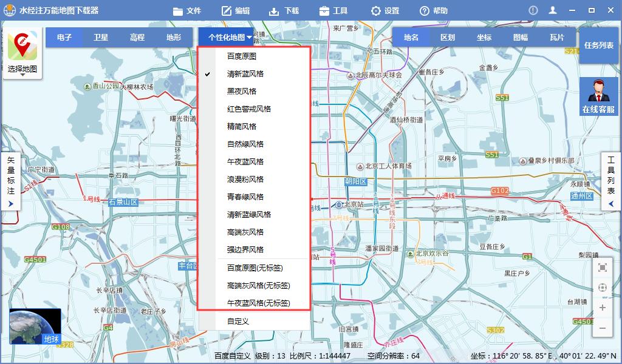The image size is (622, 364).
Task: Click the locate position icon above zoom controls
Action: coord(602,288)
